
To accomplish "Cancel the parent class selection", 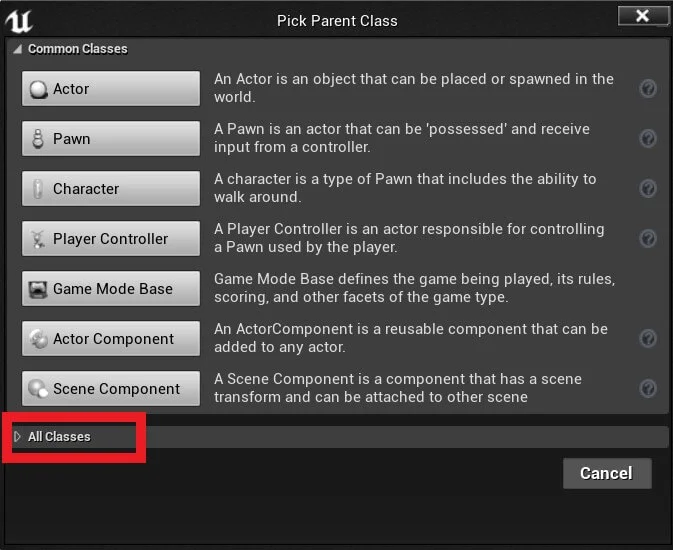I will (x=607, y=473).
